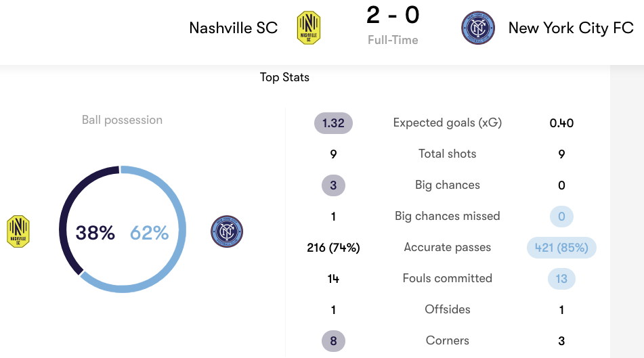The width and height of the screenshot is (644, 358).
Task: Click the Expected goals (xG) label
Action: click(x=447, y=122)
